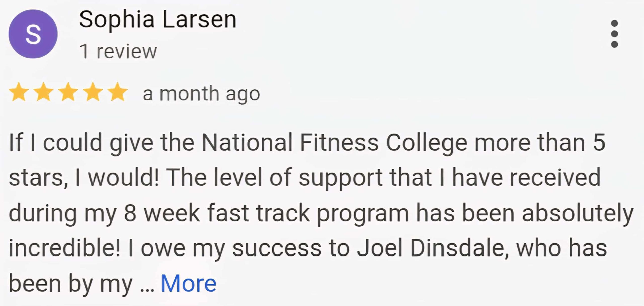
Task: Click the "1 review" count text
Action: tap(118, 51)
